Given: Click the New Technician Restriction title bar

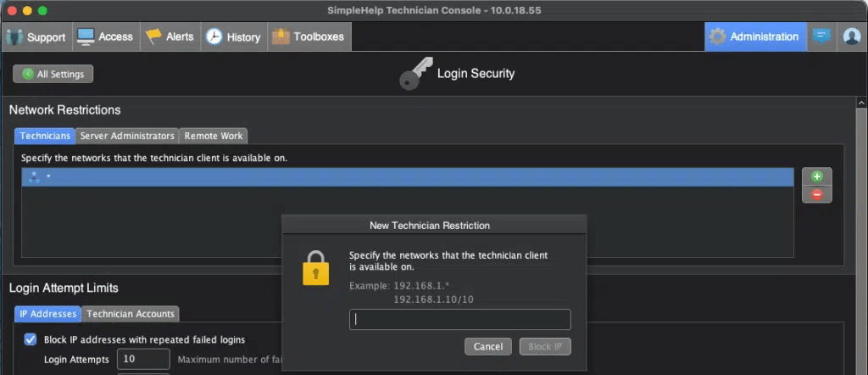Looking at the screenshot, I should pos(434,226).
